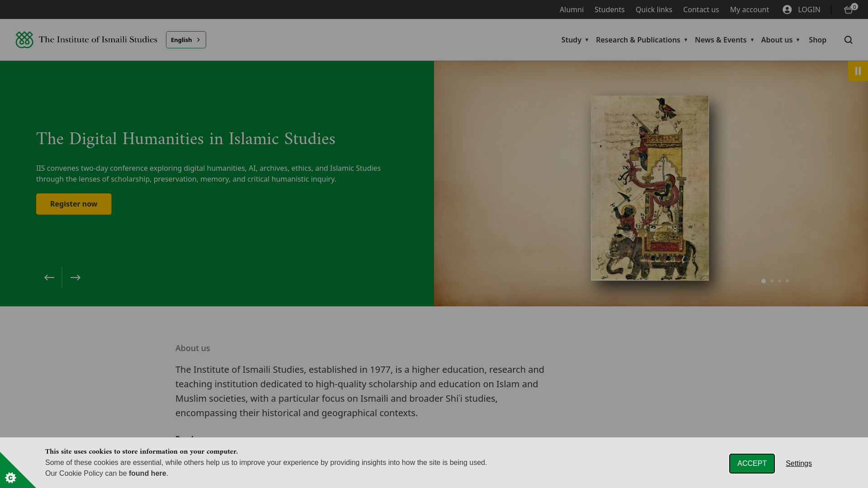Click the Digital Humanities in Islamic Studies heading
This screenshot has width=868, height=488.
(x=186, y=139)
